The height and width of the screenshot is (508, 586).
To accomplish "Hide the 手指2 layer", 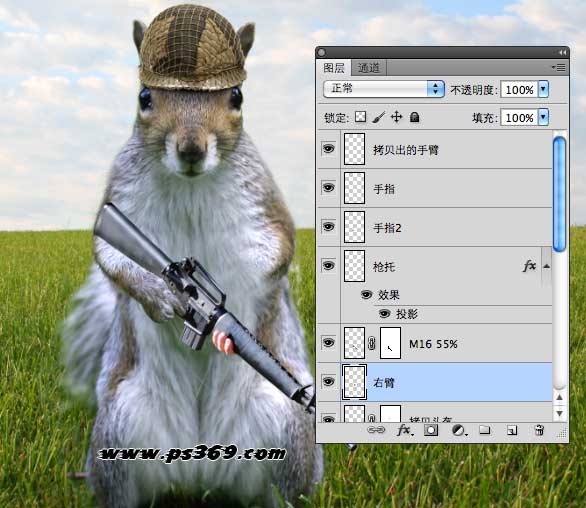I will [x=329, y=227].
